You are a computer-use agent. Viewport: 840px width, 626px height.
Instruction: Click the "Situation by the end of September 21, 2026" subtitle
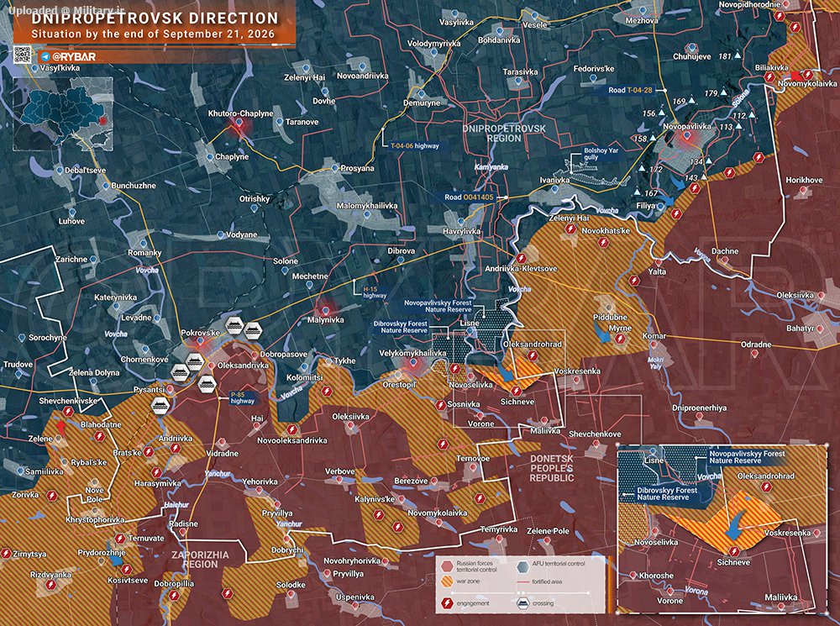[153, 34]
